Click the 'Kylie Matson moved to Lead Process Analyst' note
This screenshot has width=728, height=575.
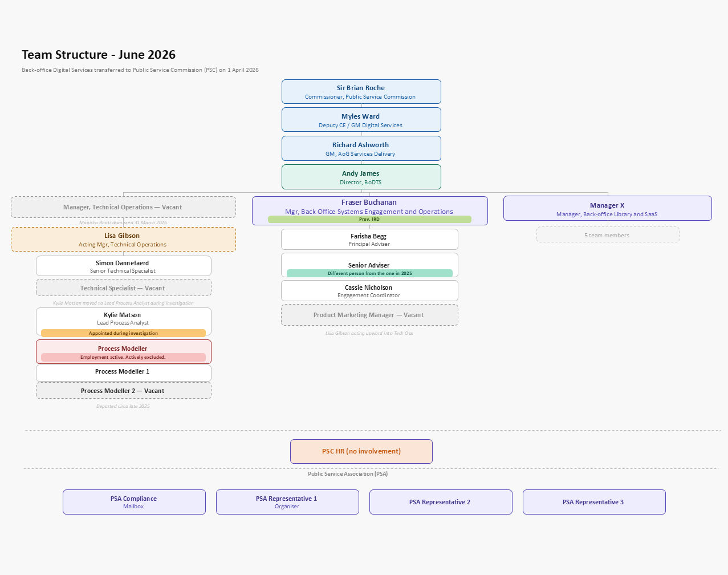[123, 303]
